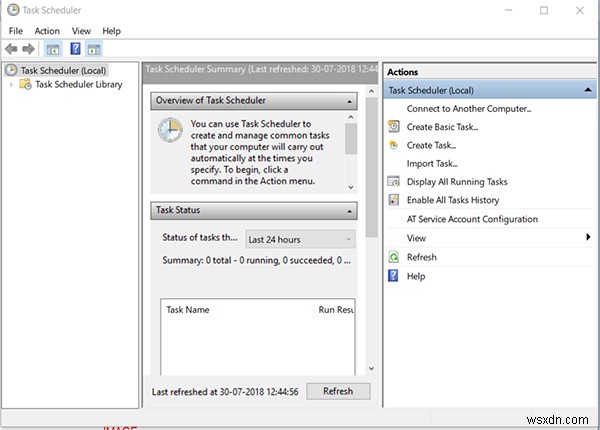
Task: Close the Task Scheduler window
Action: coord(580,10)
